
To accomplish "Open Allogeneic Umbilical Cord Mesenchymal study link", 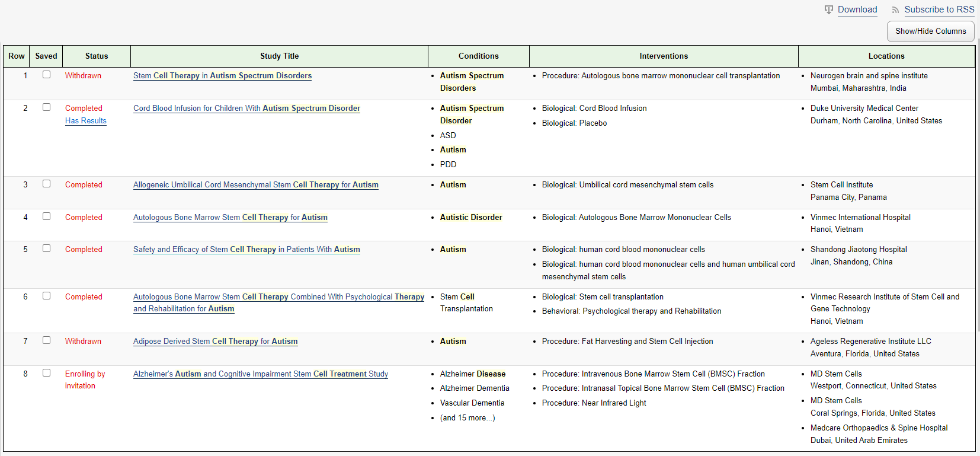I will point(255,185).
